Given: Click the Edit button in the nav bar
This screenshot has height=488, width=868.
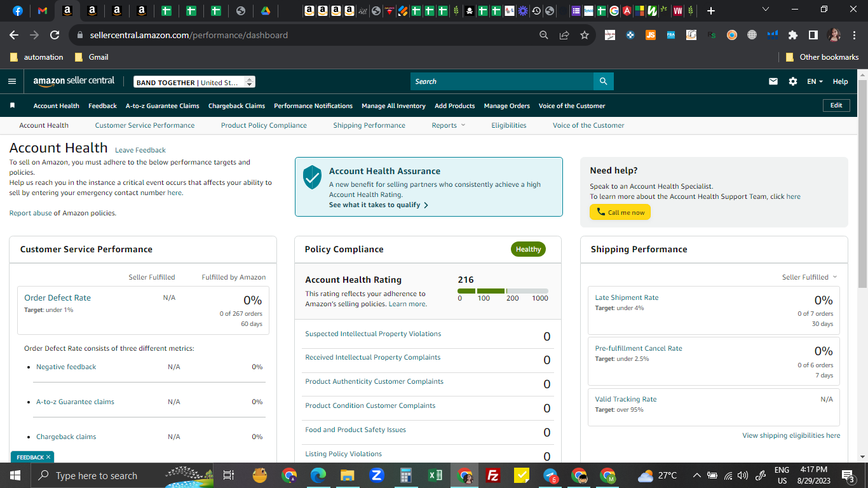Looking at the screenshot, I should click(836, 105).
